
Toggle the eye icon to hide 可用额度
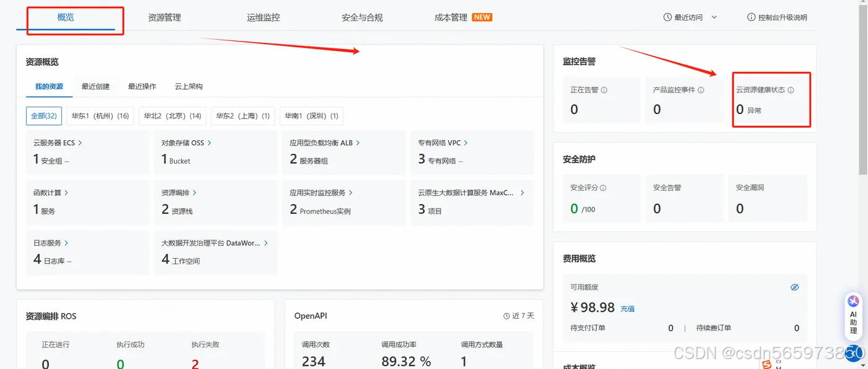[795, 287]
